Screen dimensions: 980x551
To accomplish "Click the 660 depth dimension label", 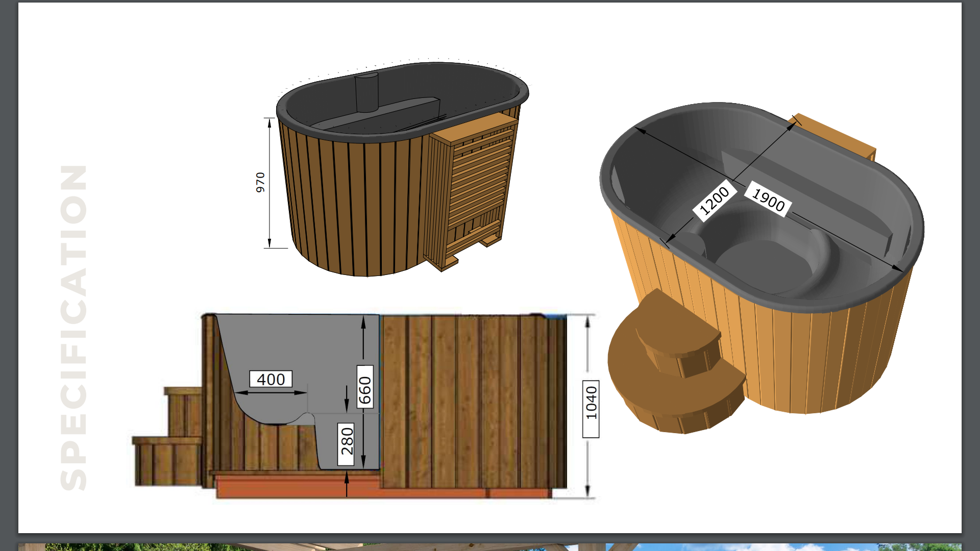I will (x=365, y=387).
